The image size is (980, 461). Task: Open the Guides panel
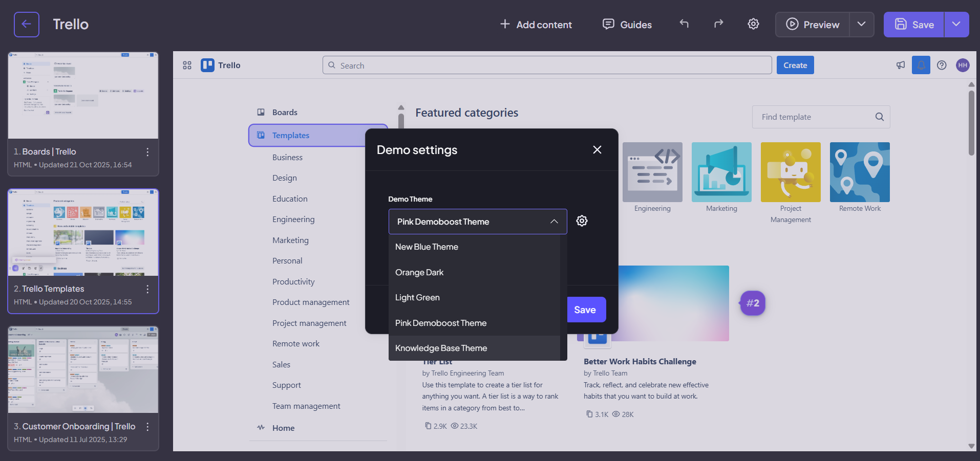pos(627,25)
